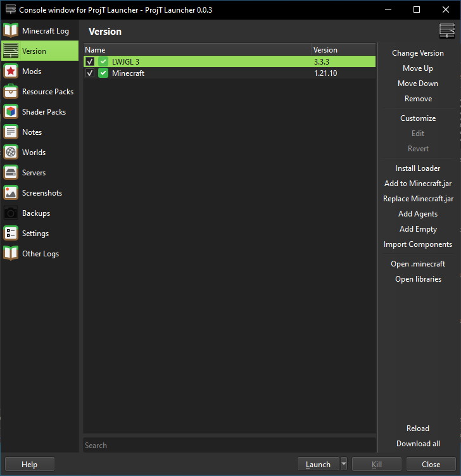Viewport: 461px width, 476px height.
Task: Click Remove button
Action: [x=418, y=99]
